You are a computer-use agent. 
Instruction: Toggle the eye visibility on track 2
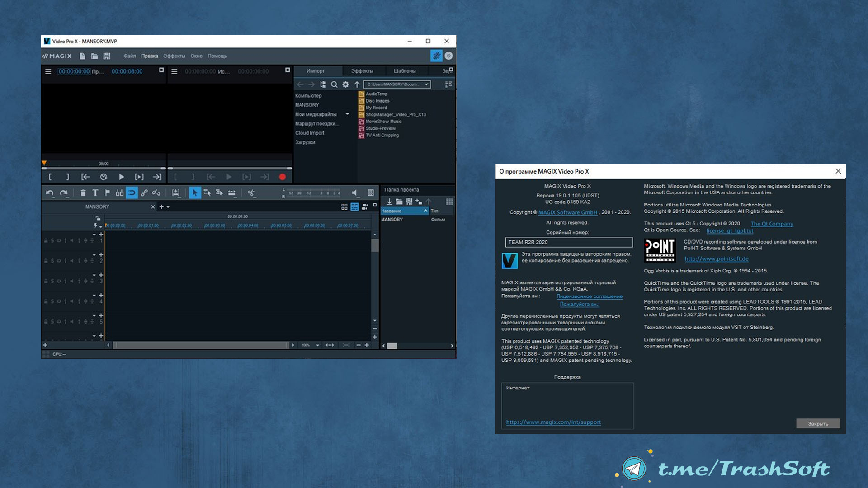coord(59,261)
